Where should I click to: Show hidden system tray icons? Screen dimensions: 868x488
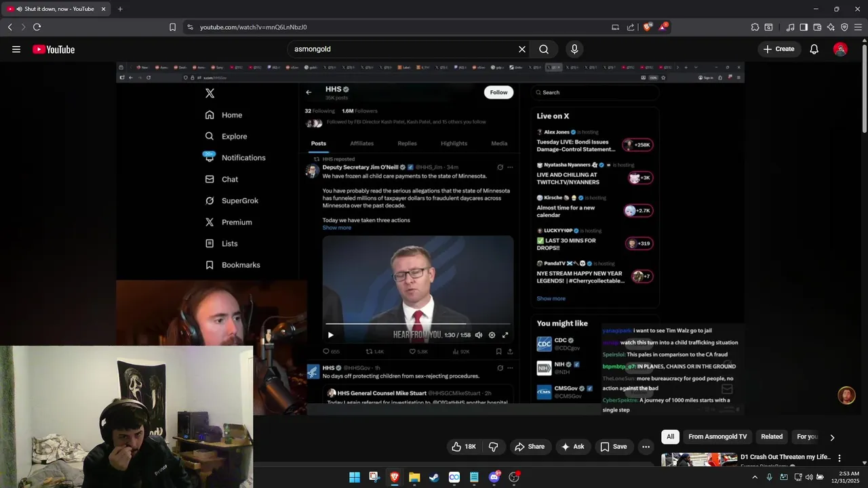tap(755, 477)
